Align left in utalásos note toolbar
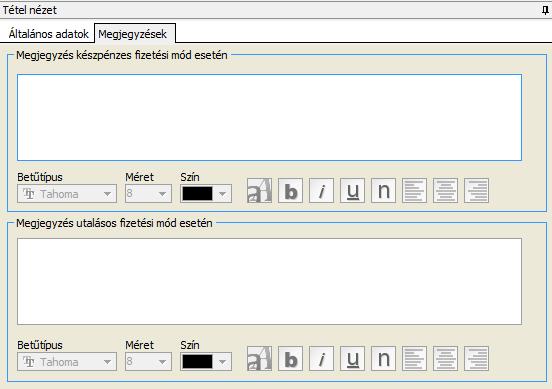 (414, 358)
